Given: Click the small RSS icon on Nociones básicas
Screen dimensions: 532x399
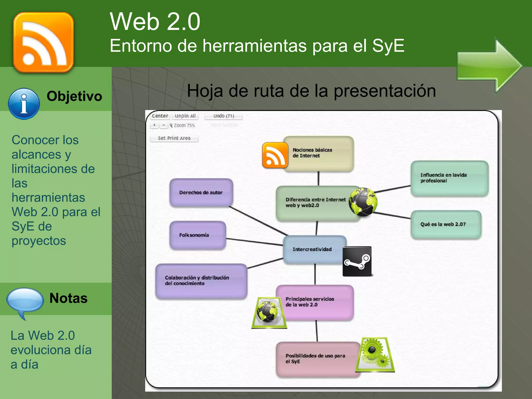Looking at the screenshot, I should 275,155.
